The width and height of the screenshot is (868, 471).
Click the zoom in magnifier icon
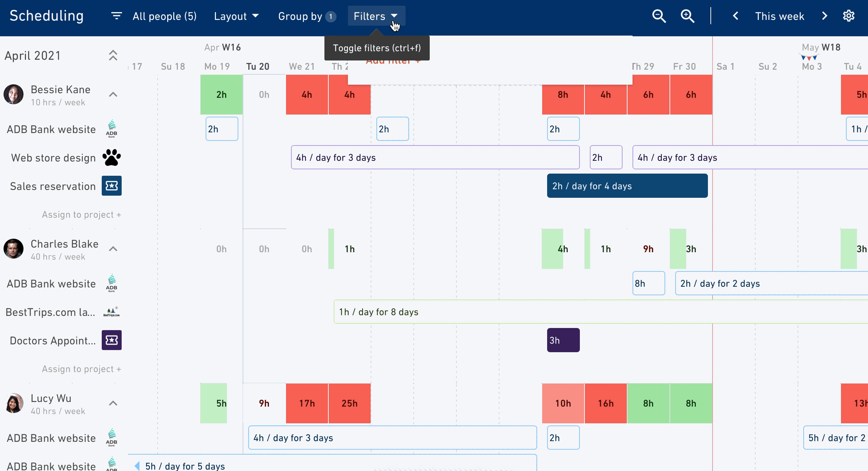click(687, 16)
